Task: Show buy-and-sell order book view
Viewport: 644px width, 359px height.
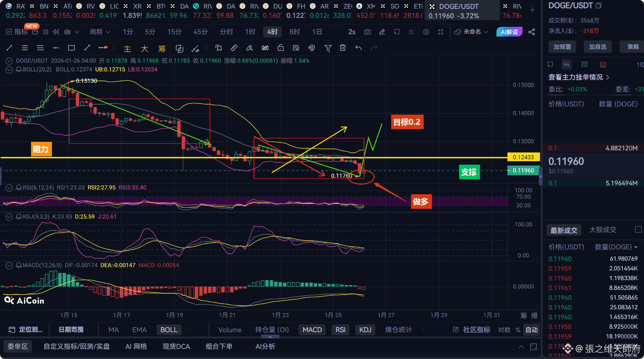Action: [x=566, y=64]
